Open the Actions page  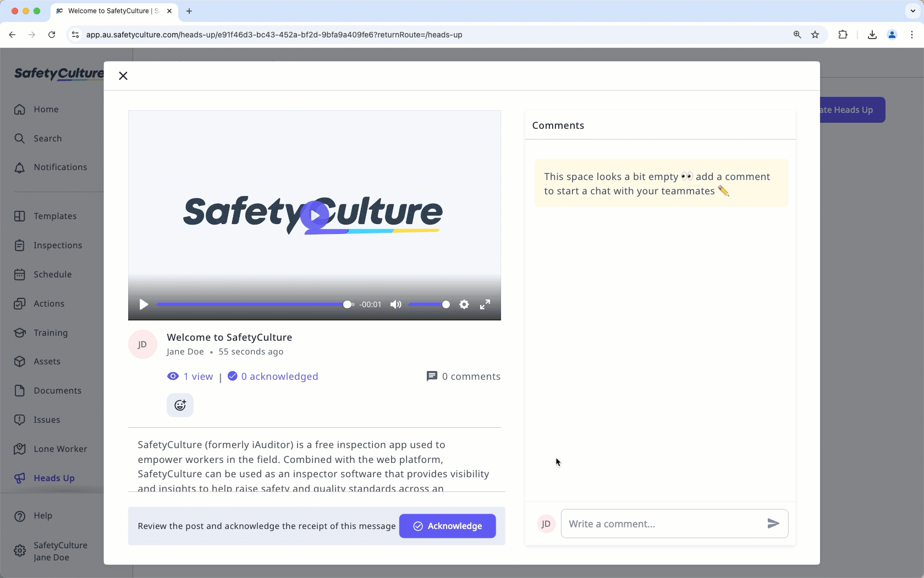(x=40, y=304)
